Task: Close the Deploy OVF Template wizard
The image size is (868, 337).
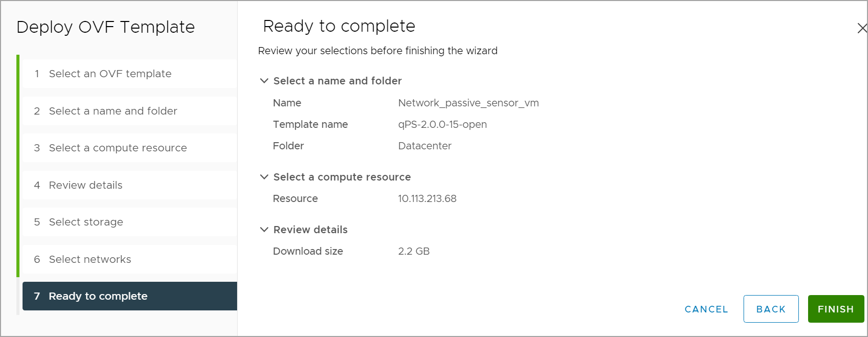Action: point(862,29)
